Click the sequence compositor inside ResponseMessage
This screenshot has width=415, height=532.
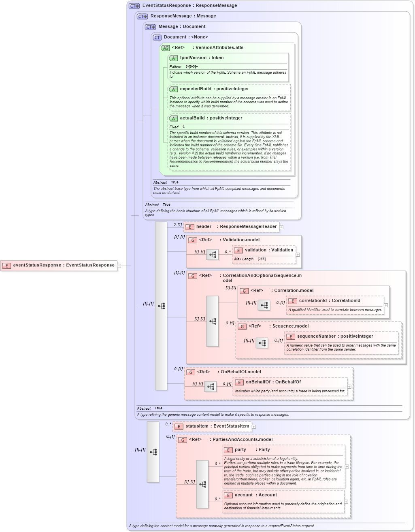[161, 306]
